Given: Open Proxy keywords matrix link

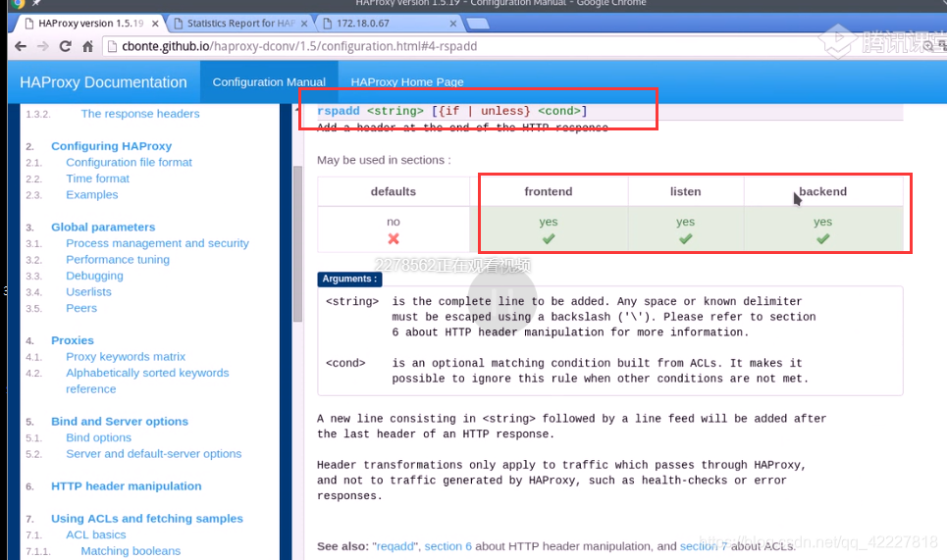Looking at the screenshot, I should pos(126,357).
